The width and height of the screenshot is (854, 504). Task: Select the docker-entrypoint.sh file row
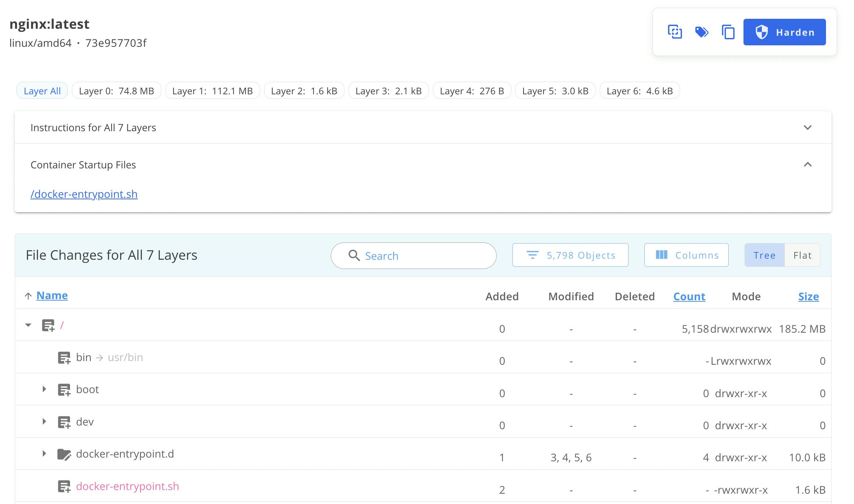click(423, 486)
